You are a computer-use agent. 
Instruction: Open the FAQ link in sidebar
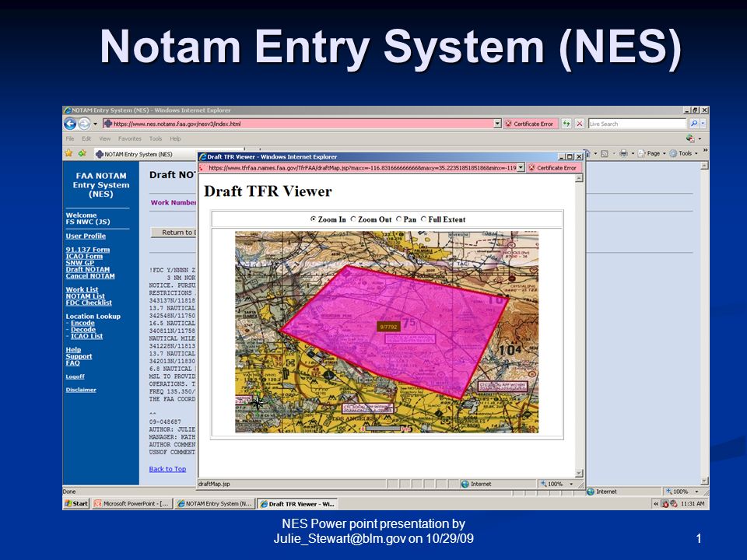click(x=73, y=363)
